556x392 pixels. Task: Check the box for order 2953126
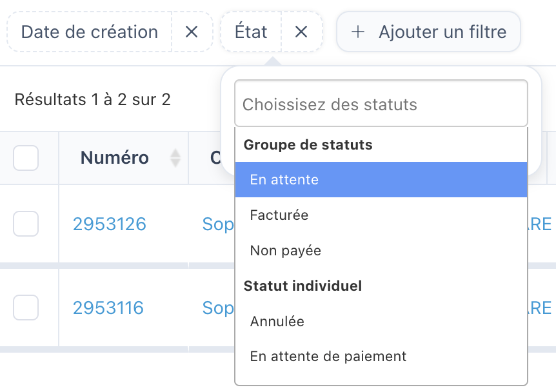click(x=26, y=224)
